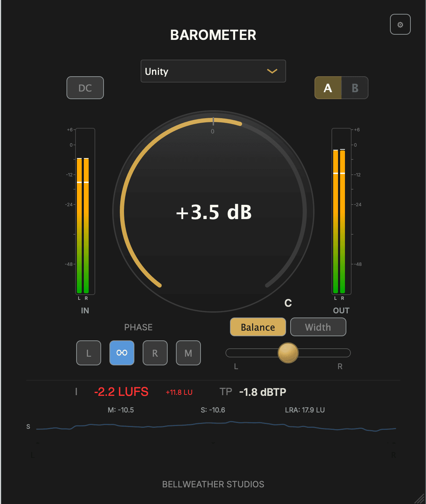Select the R phase button
The height and width of the screenshot is (504, 426).
click(155, 353)
